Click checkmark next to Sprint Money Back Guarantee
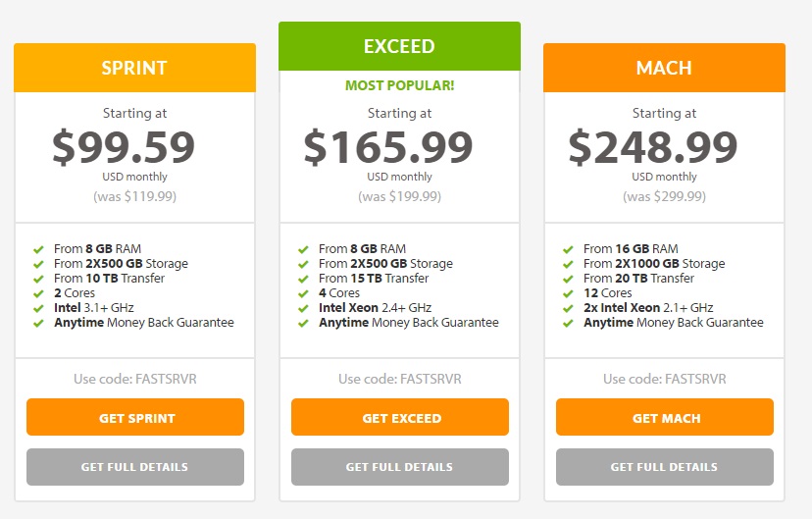The image size is (812, 519). coord(38,323)
